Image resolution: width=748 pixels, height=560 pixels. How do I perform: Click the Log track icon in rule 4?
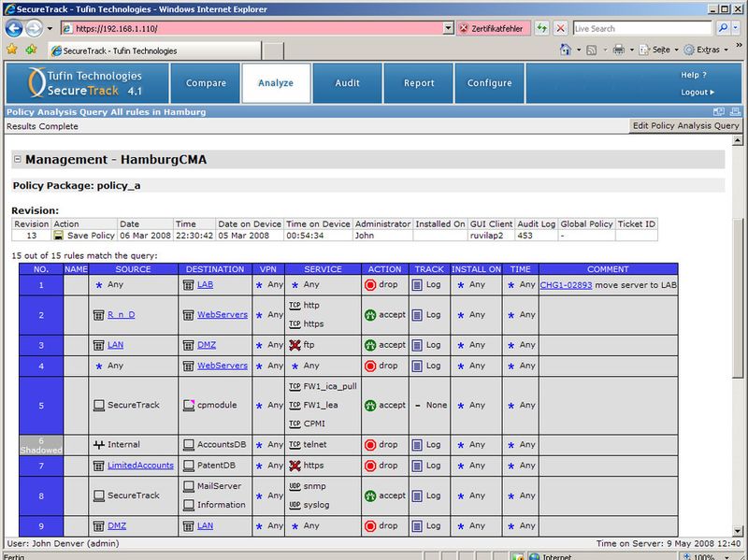tap(417, 366)
